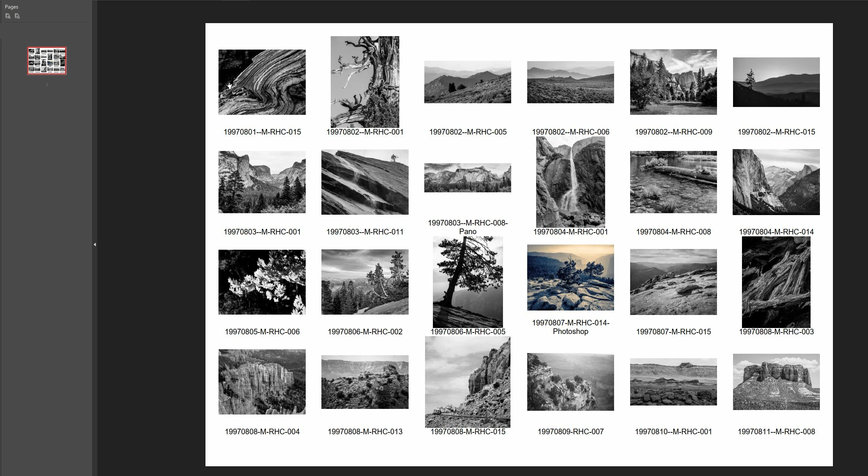Click the 19970808-M-RHC-004 hoodoos canyon photo
The height and width of the screenshot is (476, 868).
pos(262,382)
